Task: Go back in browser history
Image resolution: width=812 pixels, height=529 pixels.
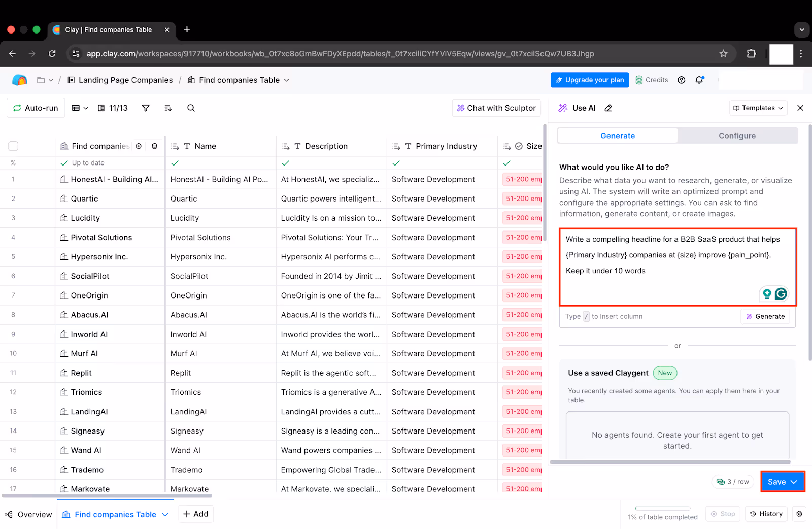Action: pos(12,53)
